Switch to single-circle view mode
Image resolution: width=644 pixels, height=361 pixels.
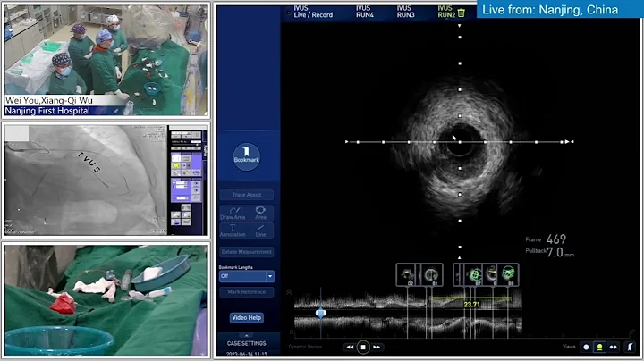[586, 347]
